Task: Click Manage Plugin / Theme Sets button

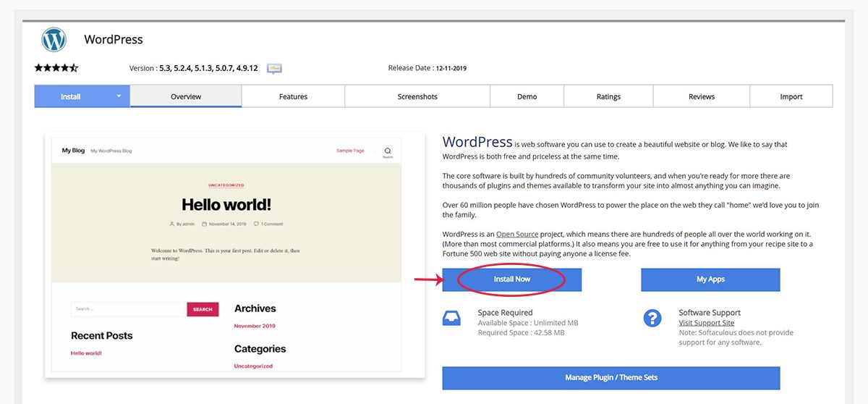Action: coord(611,378)
